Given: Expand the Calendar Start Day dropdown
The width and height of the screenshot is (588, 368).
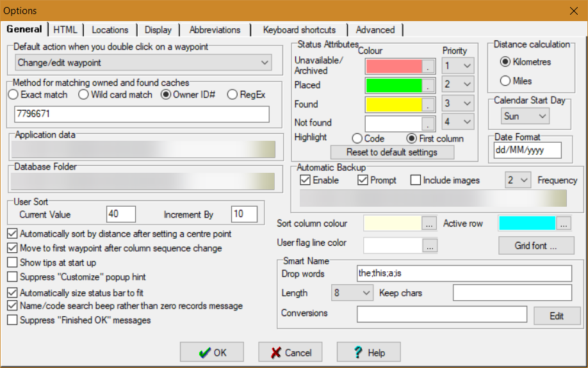Looking at the screenshot, I should [x=525, y=116].
